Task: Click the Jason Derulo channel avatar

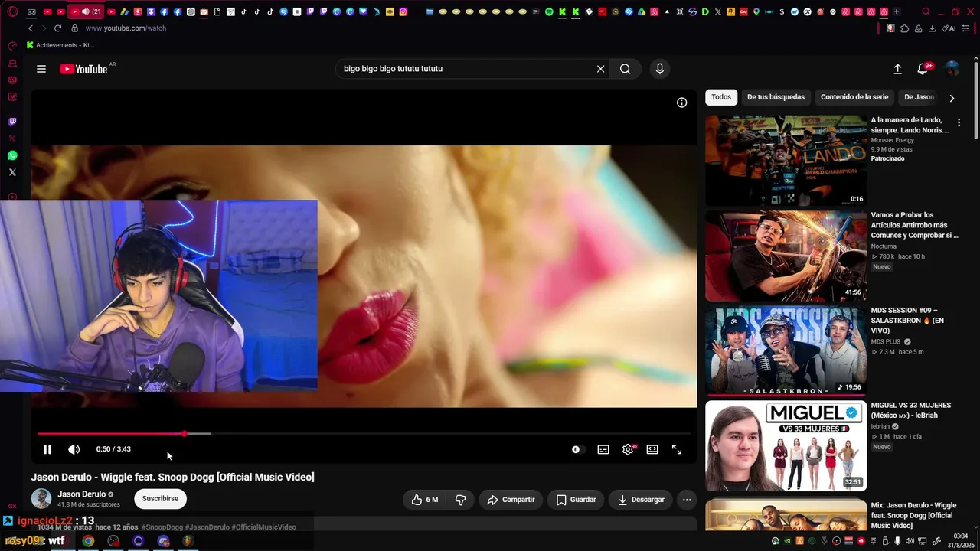Action: [x=41, y=498]
